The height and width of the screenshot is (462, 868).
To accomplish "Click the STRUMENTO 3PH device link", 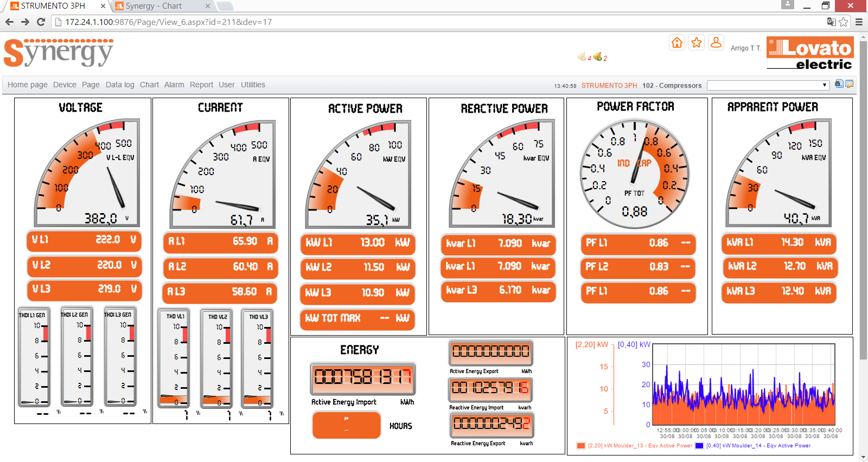I will click(609, 86).
